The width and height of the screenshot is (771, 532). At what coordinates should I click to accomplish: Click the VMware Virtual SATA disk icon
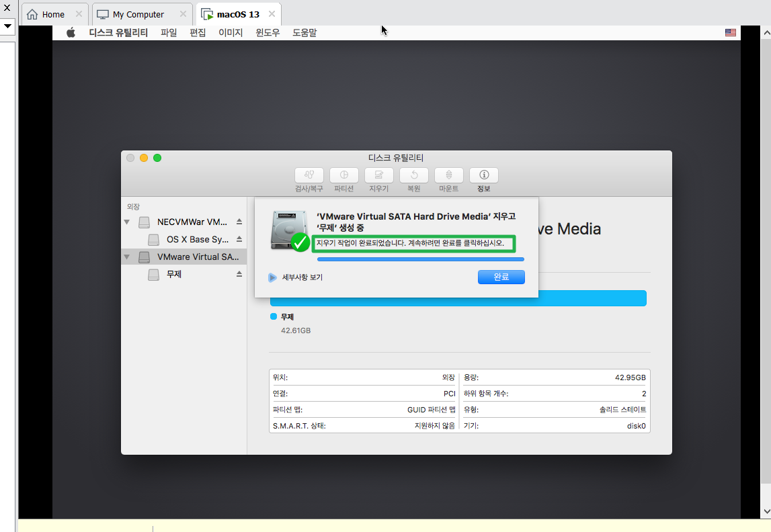coord(144,257)
